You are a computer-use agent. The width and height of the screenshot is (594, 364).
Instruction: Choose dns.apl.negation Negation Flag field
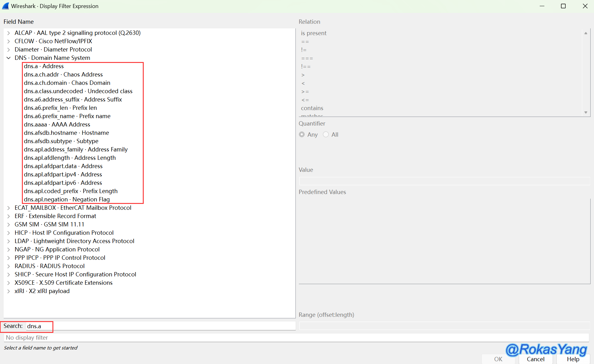pos(67,200)
